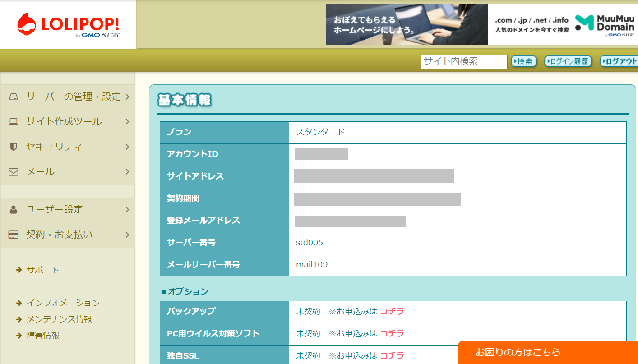This screenshot has height=364, width=638.
Task: Open the お困りの方はこちら help banner
Action: (548, 352)
